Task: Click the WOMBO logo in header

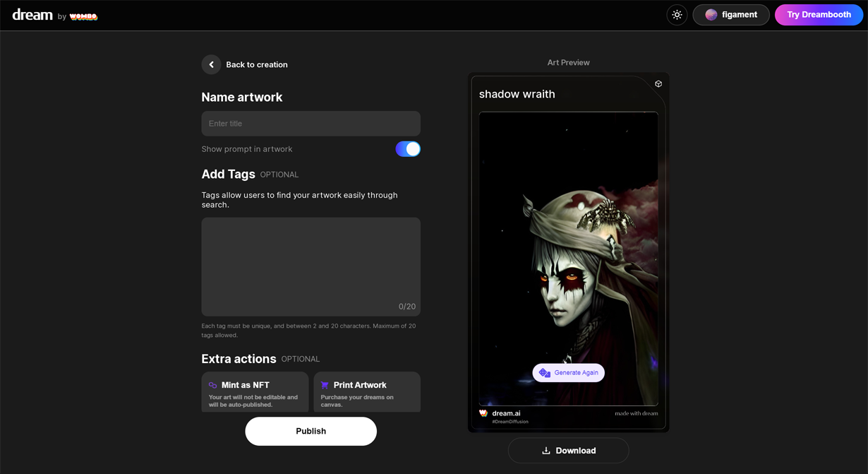Action: 83,16
